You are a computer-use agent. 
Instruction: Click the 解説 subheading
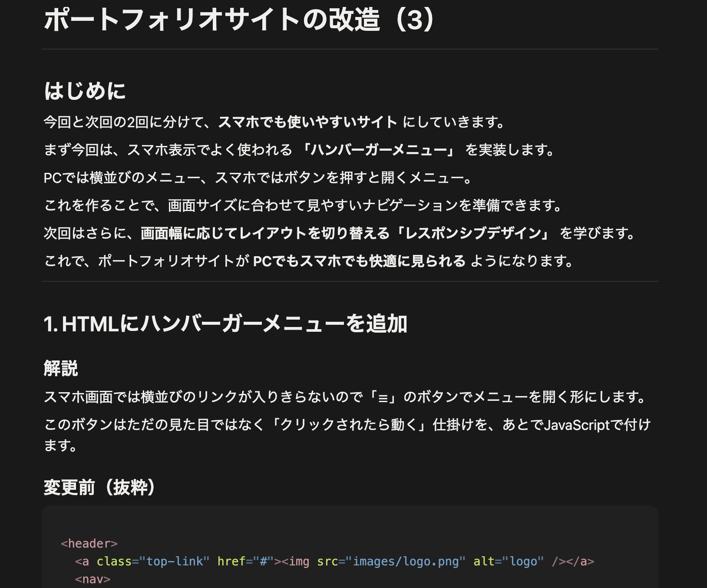point(61,368)
